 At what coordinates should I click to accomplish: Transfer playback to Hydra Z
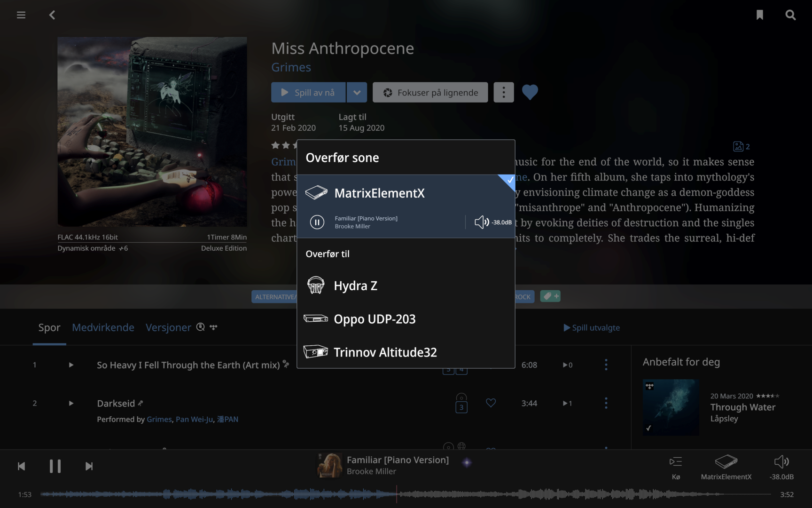tap(406, 286)
